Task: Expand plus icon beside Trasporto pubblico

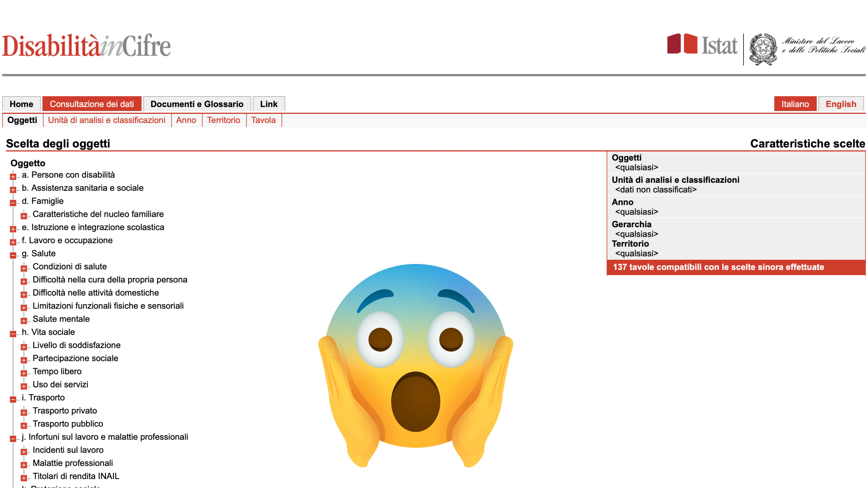Action: coord(24,425)
